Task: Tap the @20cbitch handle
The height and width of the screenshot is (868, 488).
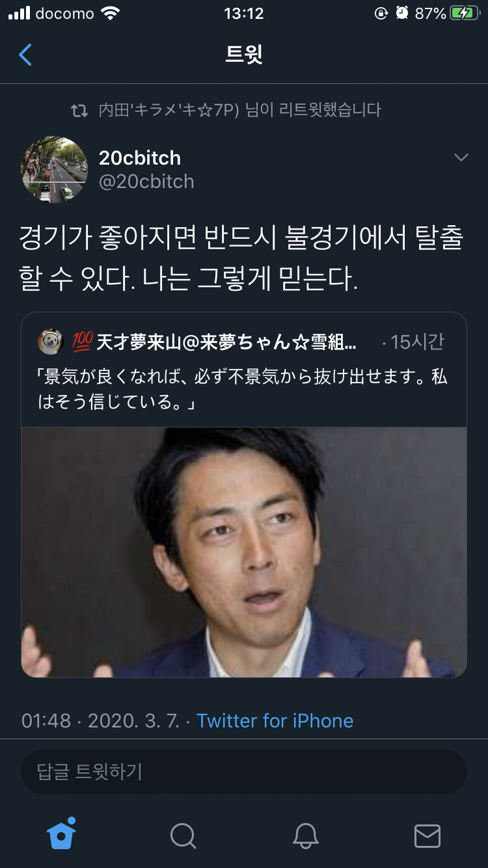Action: coord(146,182)
